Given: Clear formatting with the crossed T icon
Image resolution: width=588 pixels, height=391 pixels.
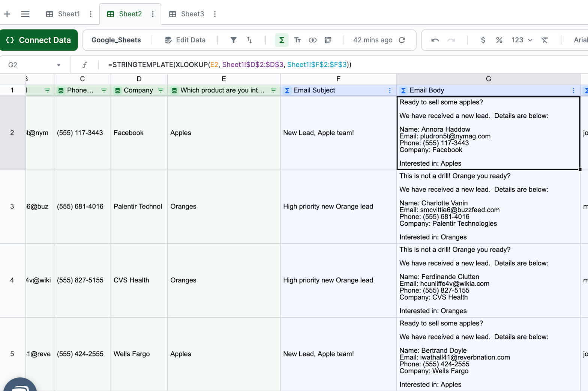Looking at the screenshot, I should click(544, 40).
